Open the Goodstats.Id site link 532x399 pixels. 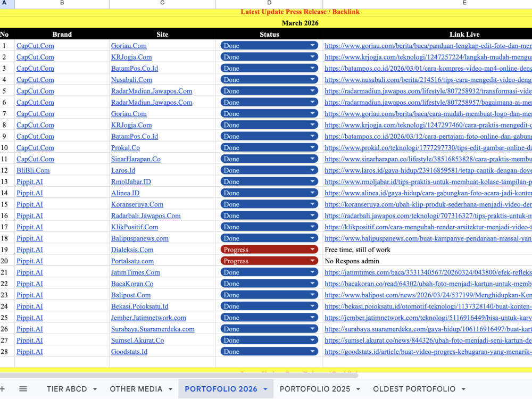click(129, 352)
